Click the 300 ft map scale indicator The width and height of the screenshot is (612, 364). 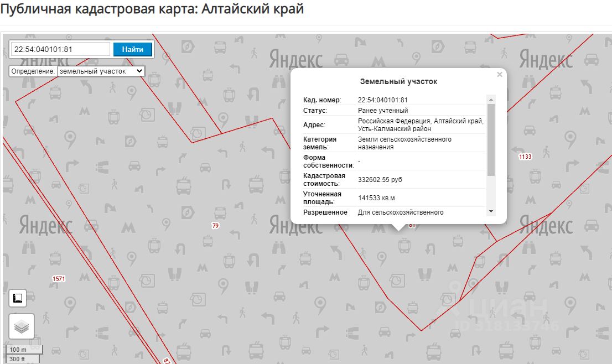(23, 358)
